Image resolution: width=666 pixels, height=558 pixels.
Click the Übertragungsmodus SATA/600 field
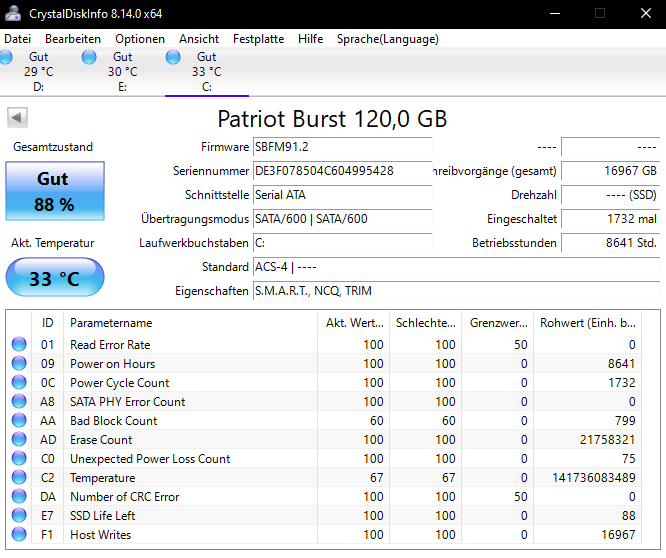(342, 219)
